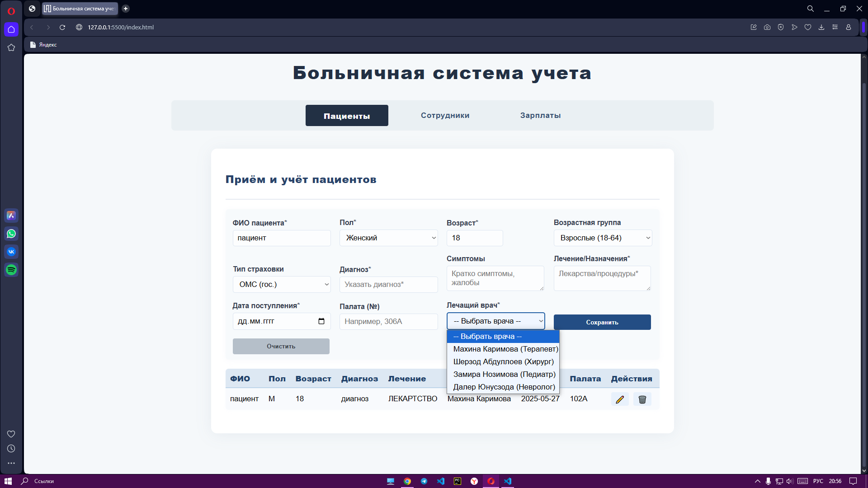Select doctor Шерзод Абдуллоев (Хирург)
868x488 pixels.
(503, 361)
